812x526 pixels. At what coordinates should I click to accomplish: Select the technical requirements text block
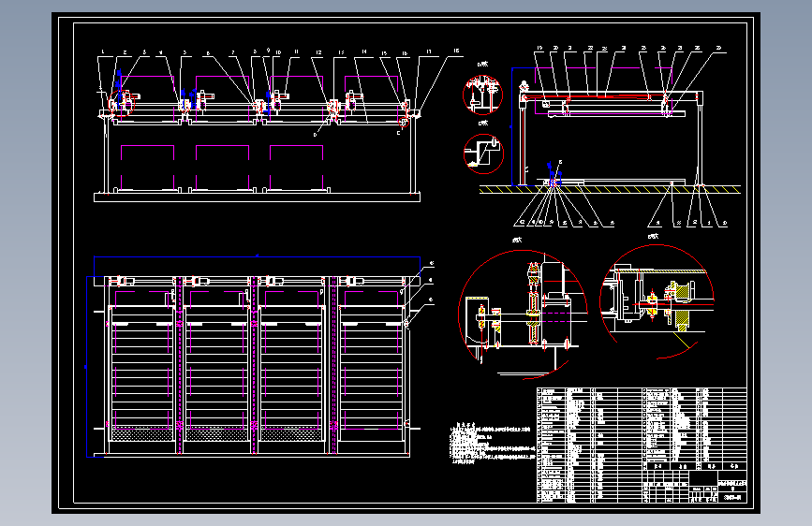tap(492, 444)
